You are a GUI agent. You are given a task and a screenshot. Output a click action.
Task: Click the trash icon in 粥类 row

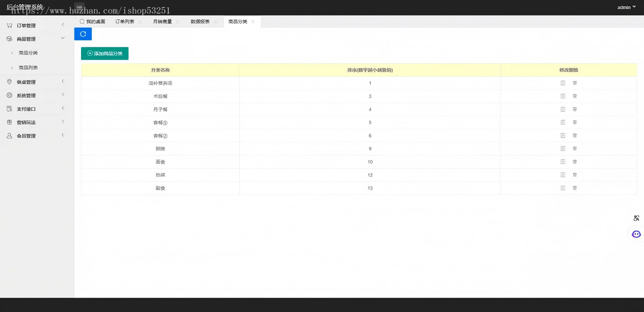tap(575, 149)
